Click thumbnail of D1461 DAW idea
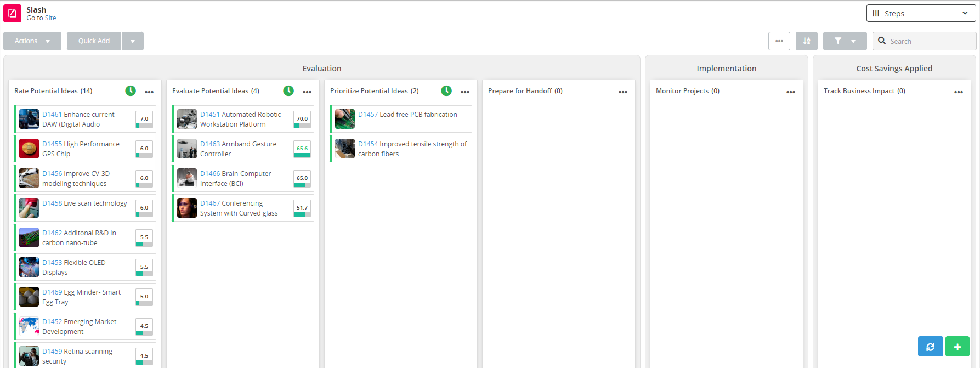 pyautogui.click(x=29, y=119)
